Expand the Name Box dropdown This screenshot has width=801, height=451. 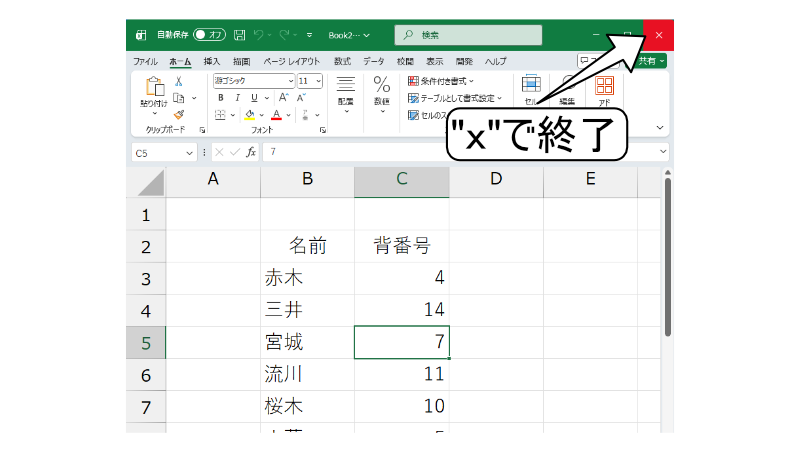coord(190,153)
